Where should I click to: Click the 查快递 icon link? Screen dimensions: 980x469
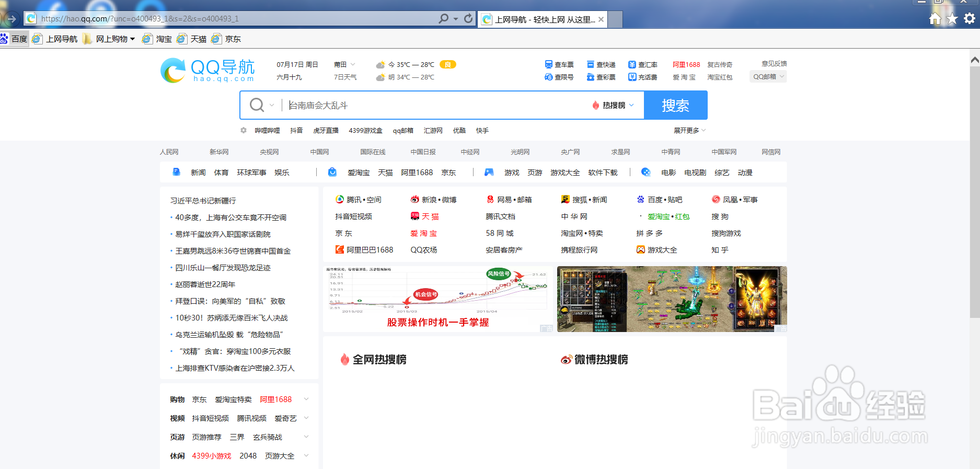[x=601, y=64]
